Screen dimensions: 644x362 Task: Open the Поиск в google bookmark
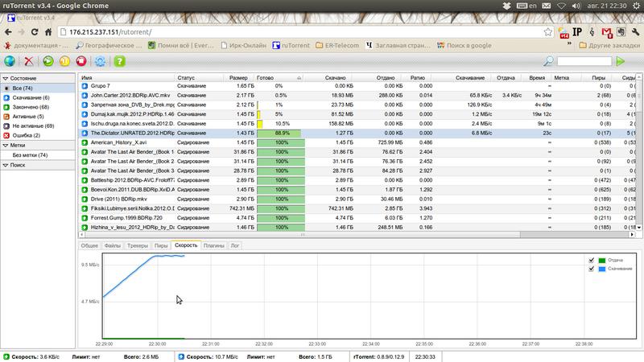click(464, 46)
